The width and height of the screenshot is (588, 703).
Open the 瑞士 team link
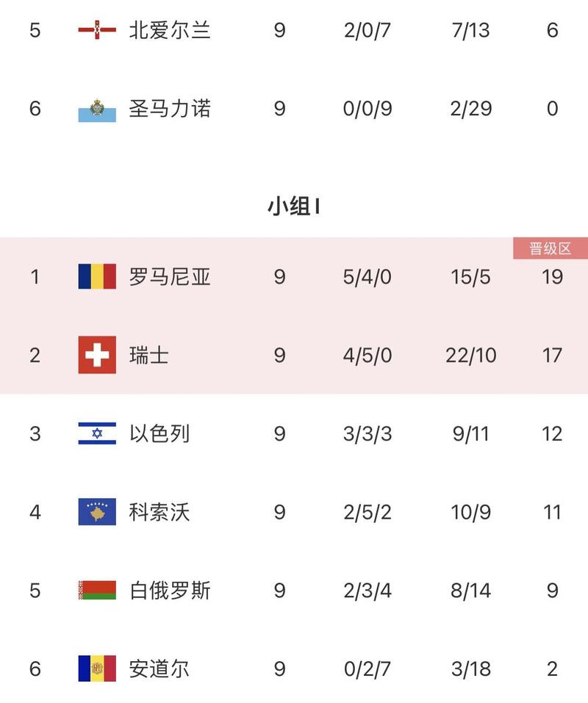pos(149,356)
